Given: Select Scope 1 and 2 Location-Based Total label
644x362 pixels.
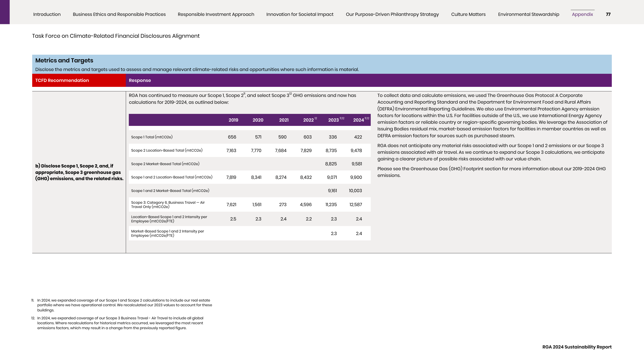Looking at the screenshot, I should coord(172,177).
